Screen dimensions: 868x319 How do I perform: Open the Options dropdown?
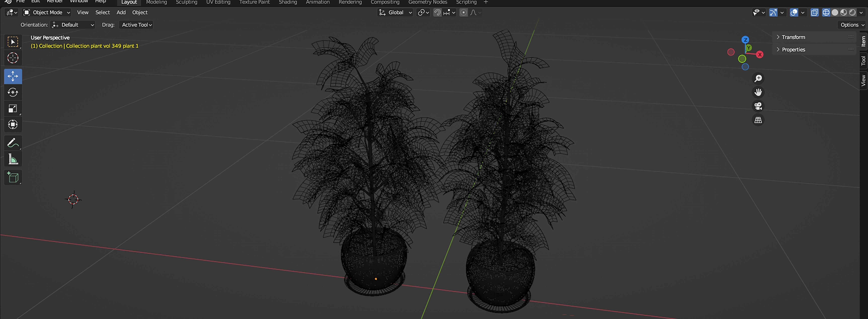coord(852,25)
